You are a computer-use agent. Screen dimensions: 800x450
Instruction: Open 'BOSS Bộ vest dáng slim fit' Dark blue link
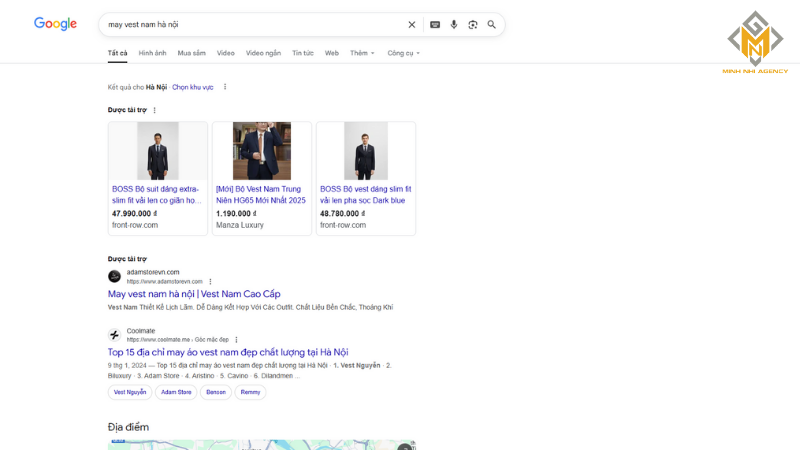click(366, 194)
